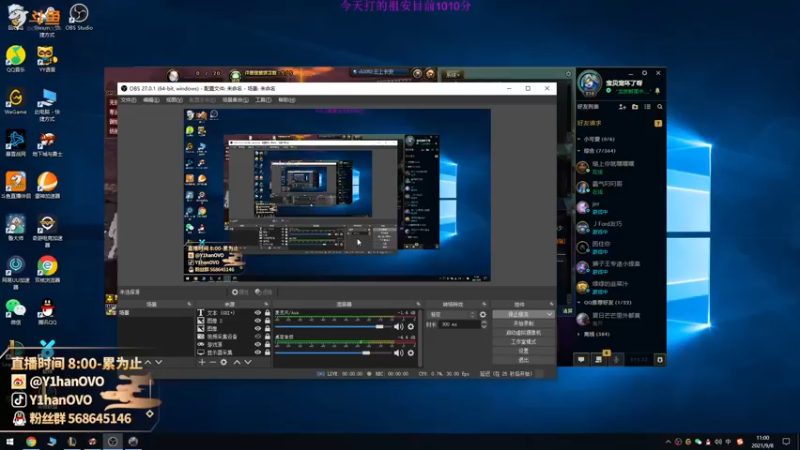The width and height of the screenshot is (800, 450).
Task: Toggle lock on 显示器采集 source
Action: tap(267, 353)
